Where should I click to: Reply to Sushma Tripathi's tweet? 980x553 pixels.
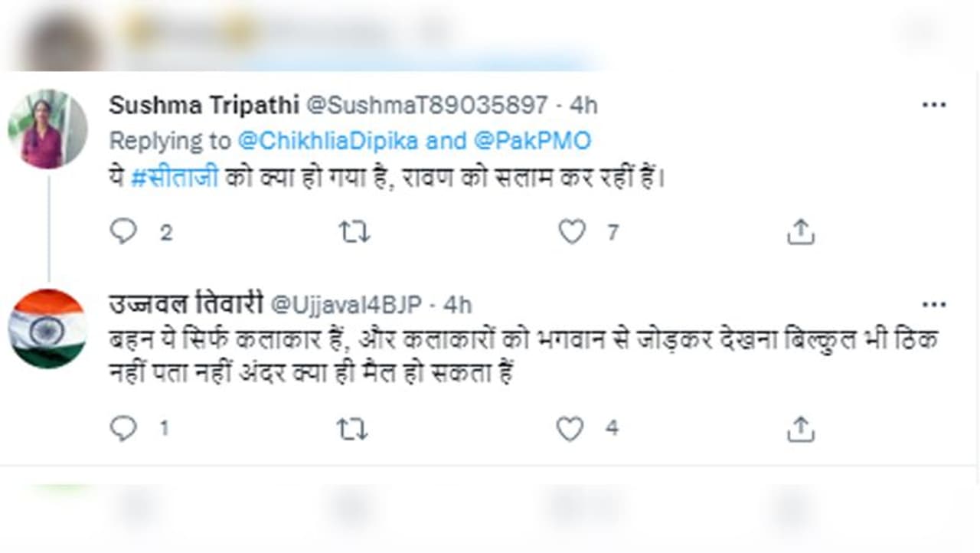point(123,231)
